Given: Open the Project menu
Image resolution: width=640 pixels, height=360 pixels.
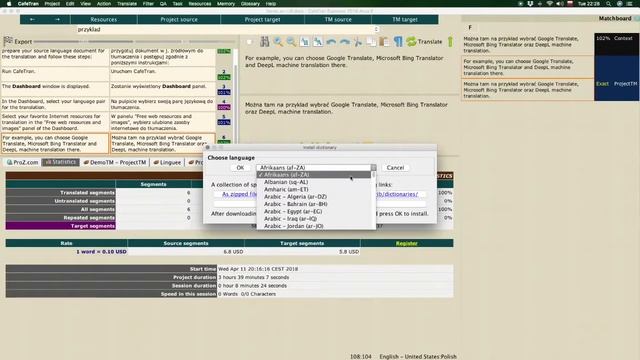Looking at the screenshot, I should pos(52,4).
